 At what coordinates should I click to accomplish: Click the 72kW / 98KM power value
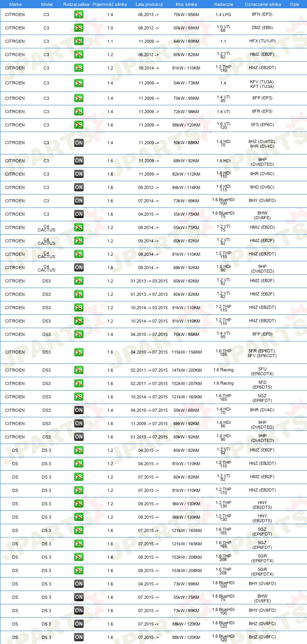point(186,112)
